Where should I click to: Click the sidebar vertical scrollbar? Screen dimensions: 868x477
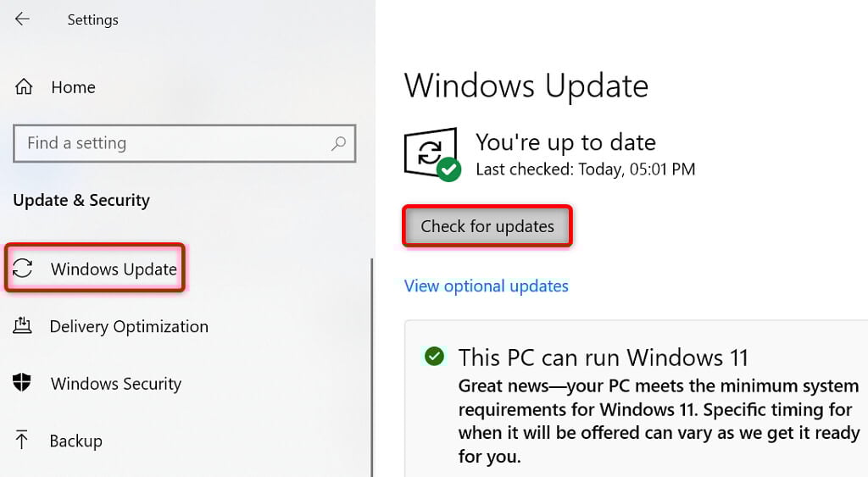[372, 364]
